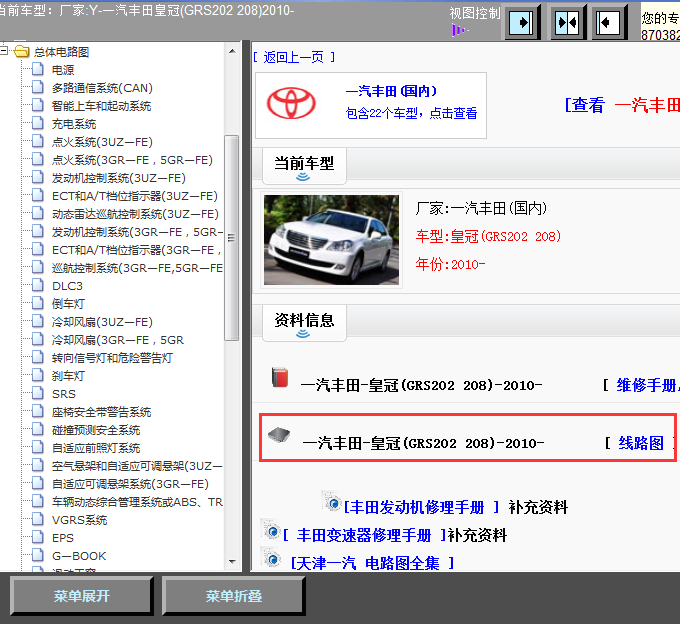Image resolution: width=680 pixels, height=624 pixels.
Task: Select 座椅安全带警告系统 tree item
Action: [101, 412]
